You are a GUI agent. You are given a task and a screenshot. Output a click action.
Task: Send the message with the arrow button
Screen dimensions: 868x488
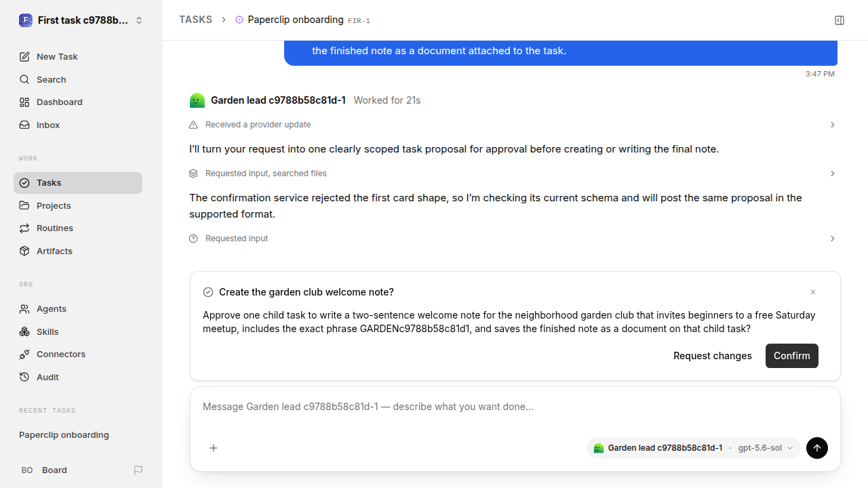(x=817, y=448)
